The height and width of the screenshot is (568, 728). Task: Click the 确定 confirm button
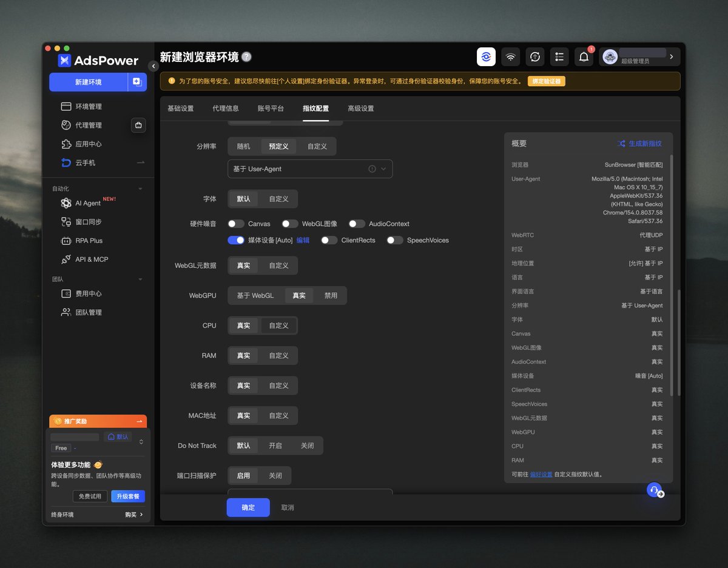coord(248,507)
